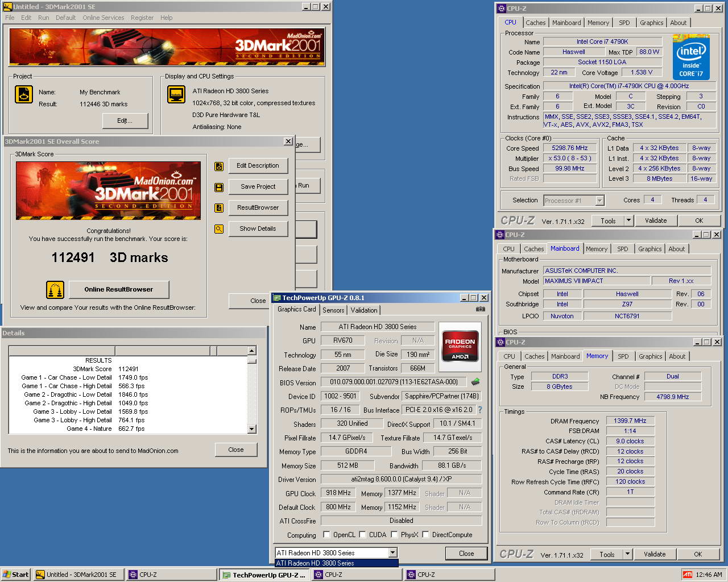This screenshot has width=728, height=582.
Task: Click the Display settings monitor icon
Action: coord(176,94)
